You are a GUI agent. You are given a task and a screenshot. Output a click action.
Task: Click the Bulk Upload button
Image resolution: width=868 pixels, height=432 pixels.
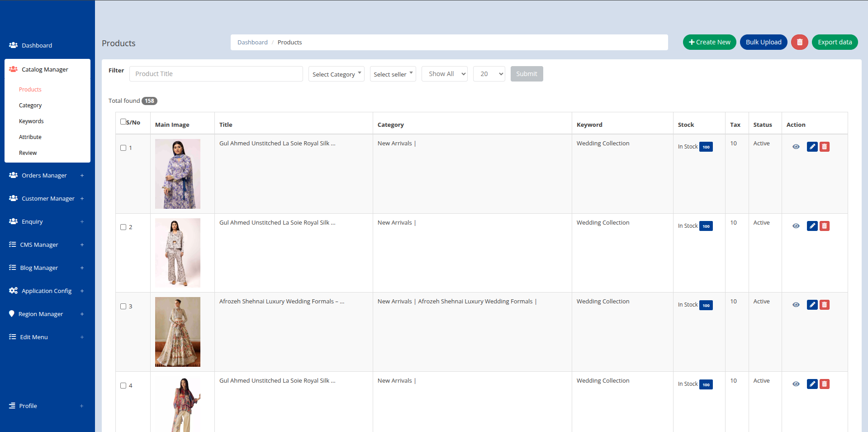pos(764,42)
